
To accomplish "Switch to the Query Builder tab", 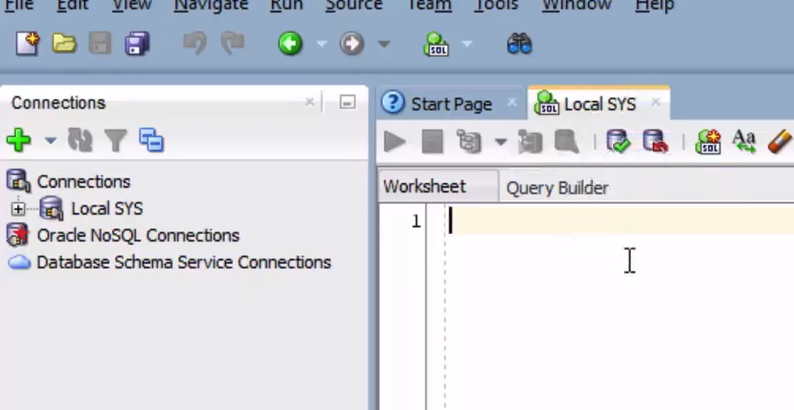I will (x=557, y=187).
